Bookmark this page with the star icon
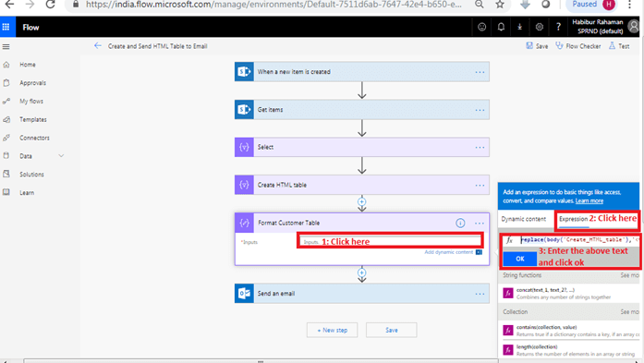The height and width of the screenshot is (363, 644). (x=500, y=5)
